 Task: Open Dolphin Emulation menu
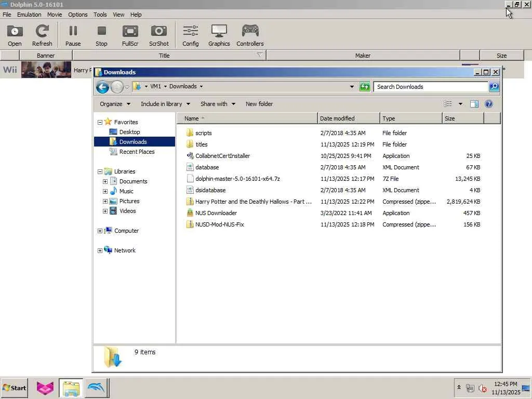tap(29, 15)
